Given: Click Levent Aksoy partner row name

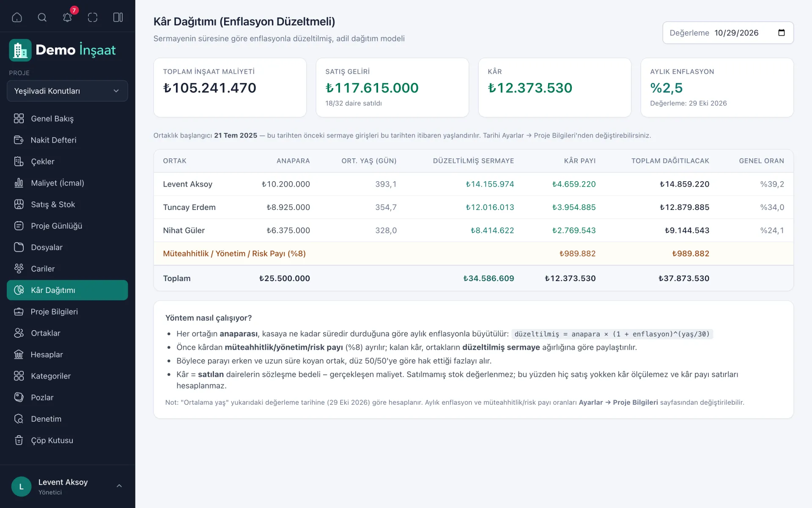Looking at the screenshot, I should tap(188, 184).
